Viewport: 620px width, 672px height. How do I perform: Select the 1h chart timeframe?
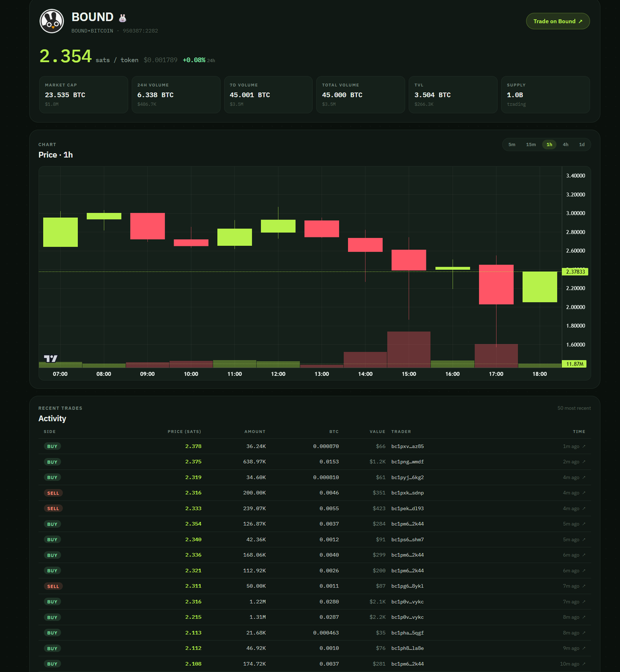click(x=549, y=144)
